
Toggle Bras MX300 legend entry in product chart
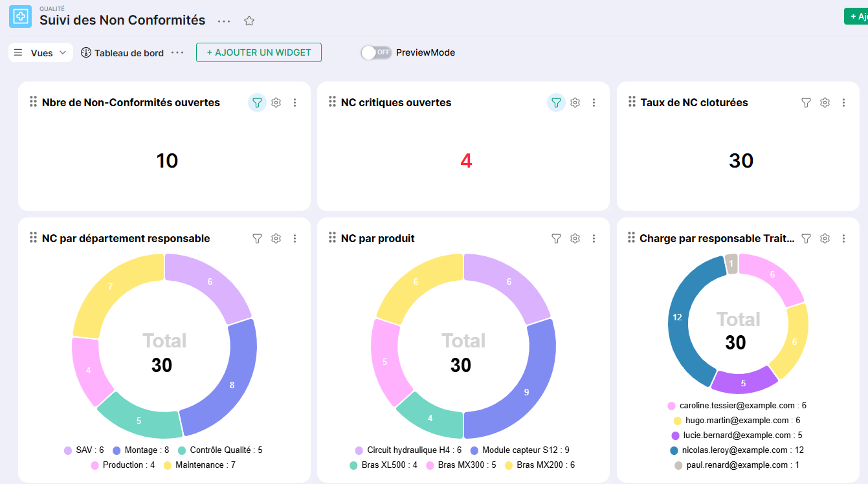[x=461, y=465]
